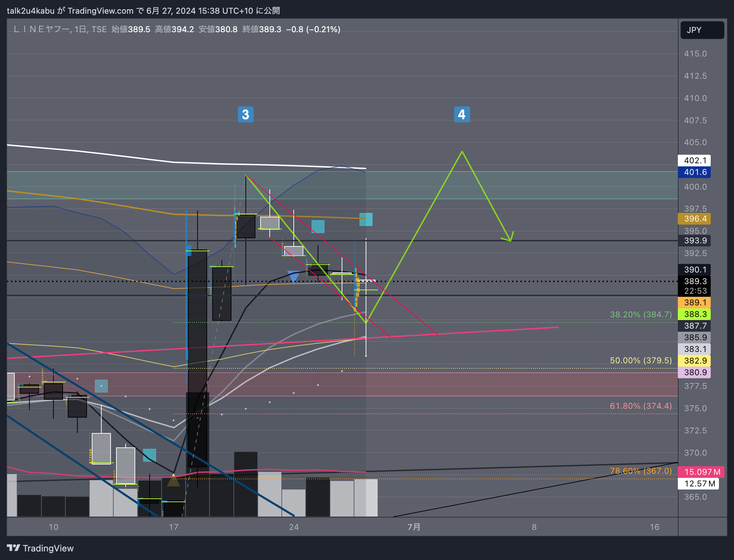Click the yellow 382.9 price label
The height and width of the screenshot is (560, 734).
point(694,361)
